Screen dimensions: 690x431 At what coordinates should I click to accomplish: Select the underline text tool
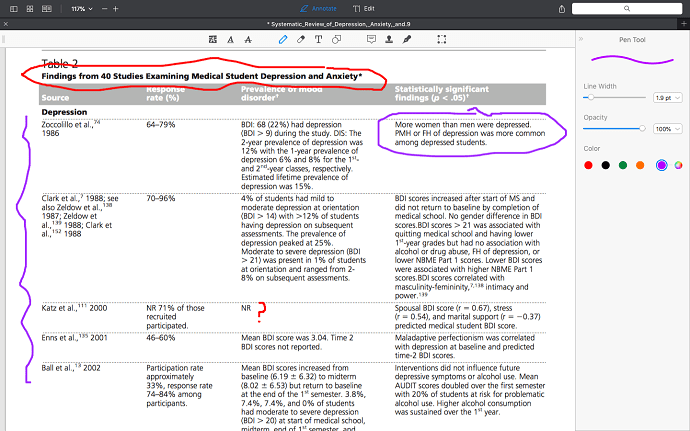[230, 40]
